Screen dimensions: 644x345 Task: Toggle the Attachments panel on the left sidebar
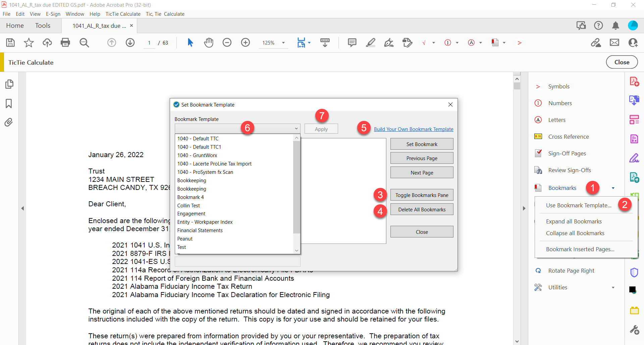(9, 122)
